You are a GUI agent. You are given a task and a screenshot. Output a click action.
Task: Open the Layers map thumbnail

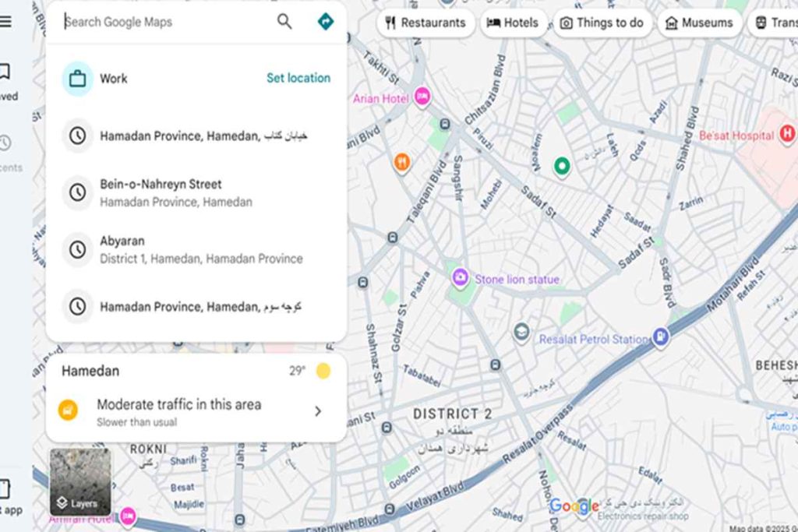pyautogui.click(x=79, y=483)
